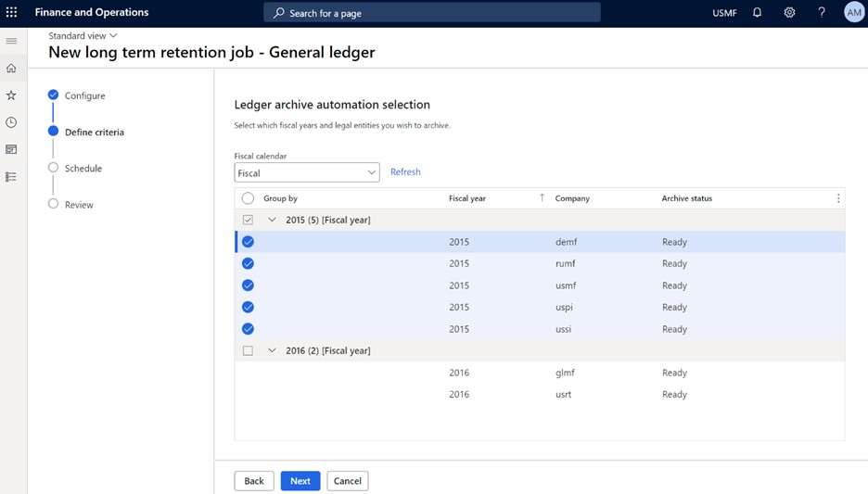Open Modules list icon in sidebar

pyautogui.click(x=11, y=176)
